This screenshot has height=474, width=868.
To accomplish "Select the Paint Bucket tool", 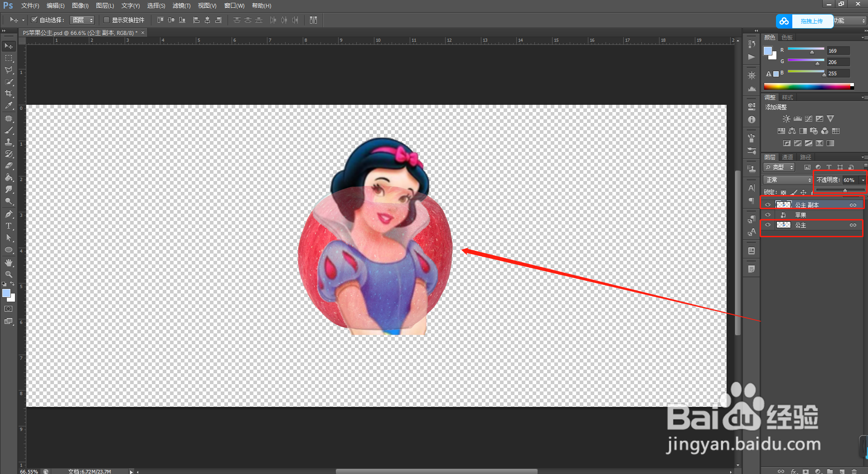I will pyautogui.click(x=9, y=177).
